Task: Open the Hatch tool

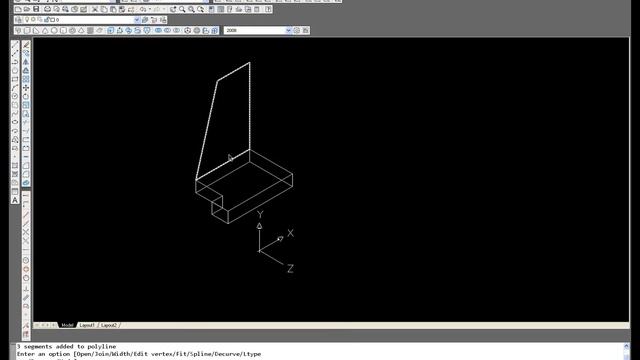Action: tap(15, 165)
